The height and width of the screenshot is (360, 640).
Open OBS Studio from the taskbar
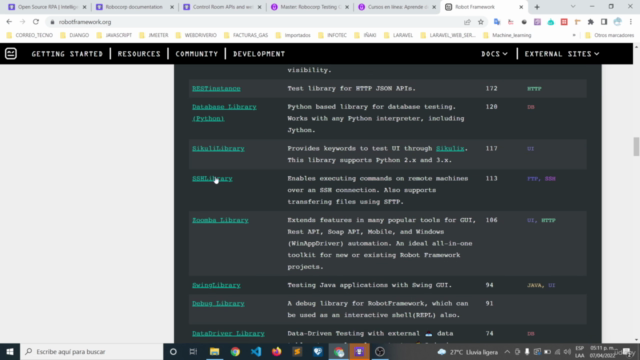tap(380, 351)
